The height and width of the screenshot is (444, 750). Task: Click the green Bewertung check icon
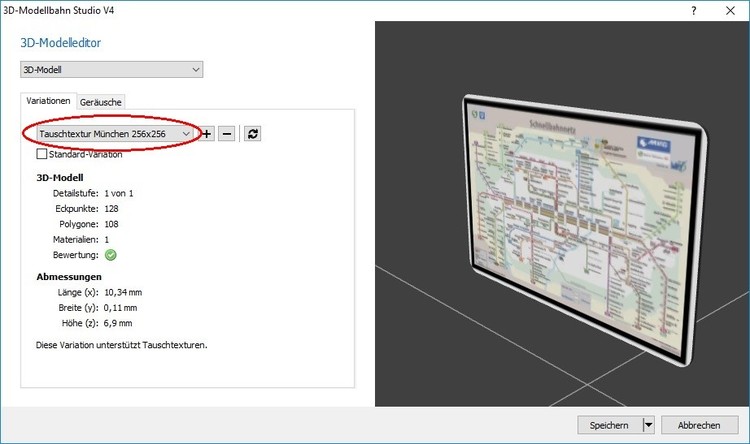[110, 255]
